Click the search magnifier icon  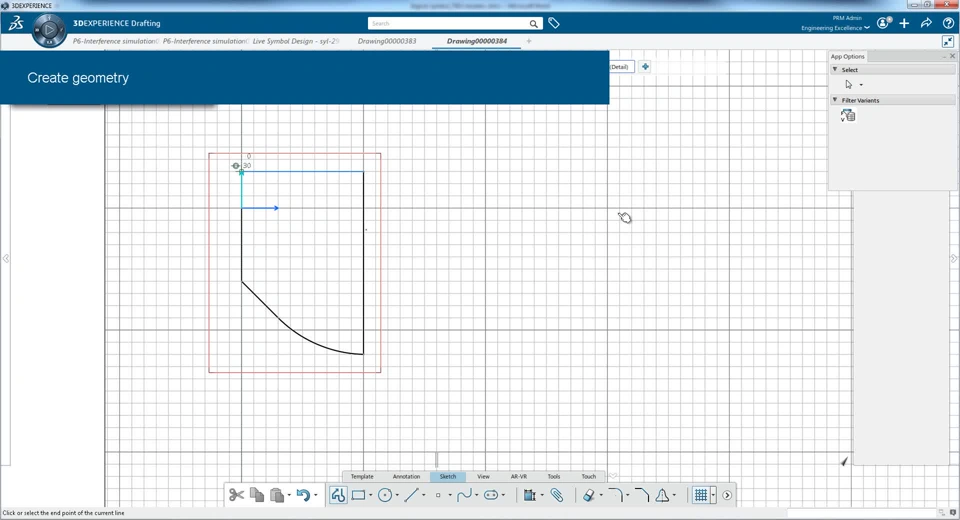[x=534, y=24]
